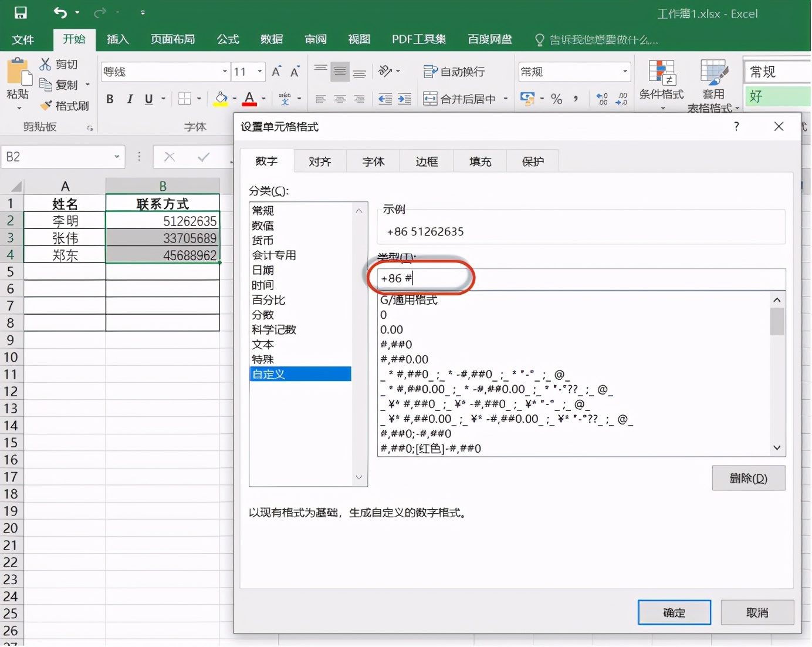Click the 确定 (OK) button

tap(674, 612)
